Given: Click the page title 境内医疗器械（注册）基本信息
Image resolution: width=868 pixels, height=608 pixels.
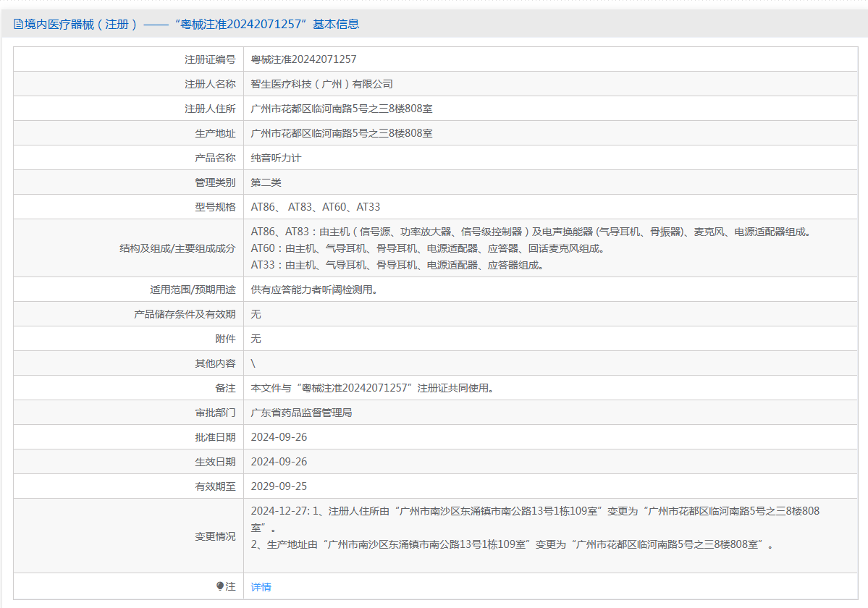Looking at the screenshot, I should pyautogui.click(x=187, y=25).
